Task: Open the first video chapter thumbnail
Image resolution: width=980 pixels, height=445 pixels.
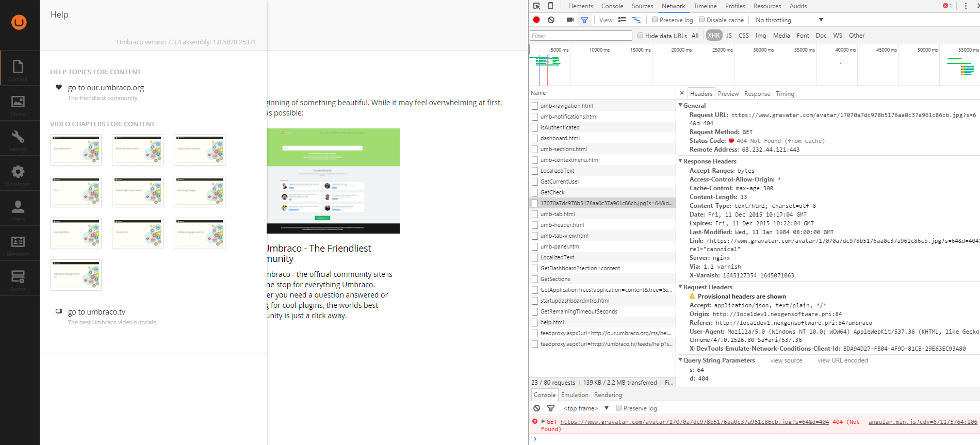Action: (76, 150)
